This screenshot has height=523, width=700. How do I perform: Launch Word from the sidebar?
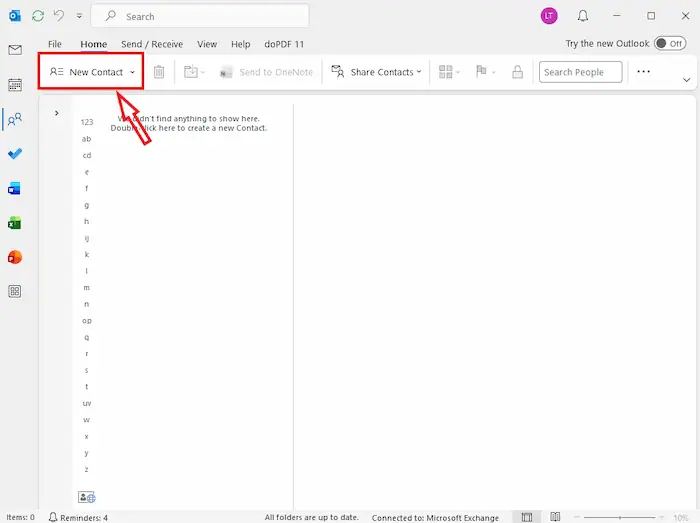(x=15, y=188)
